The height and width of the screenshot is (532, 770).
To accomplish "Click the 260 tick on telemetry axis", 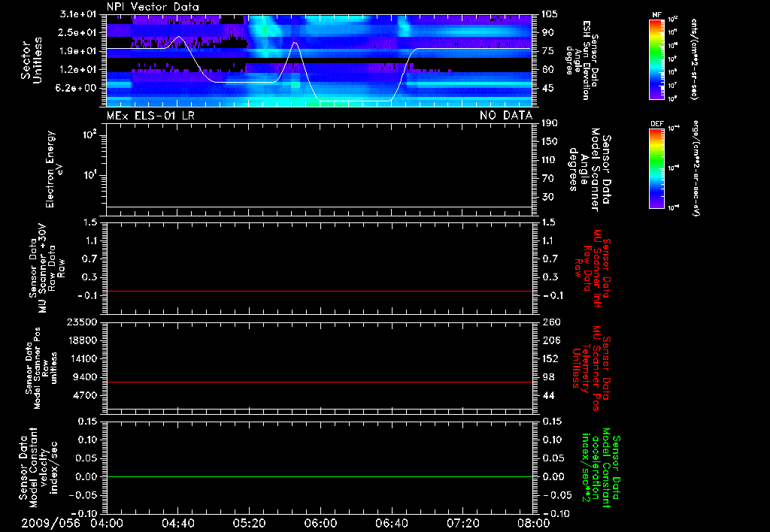I will click(x=550, y=322).
